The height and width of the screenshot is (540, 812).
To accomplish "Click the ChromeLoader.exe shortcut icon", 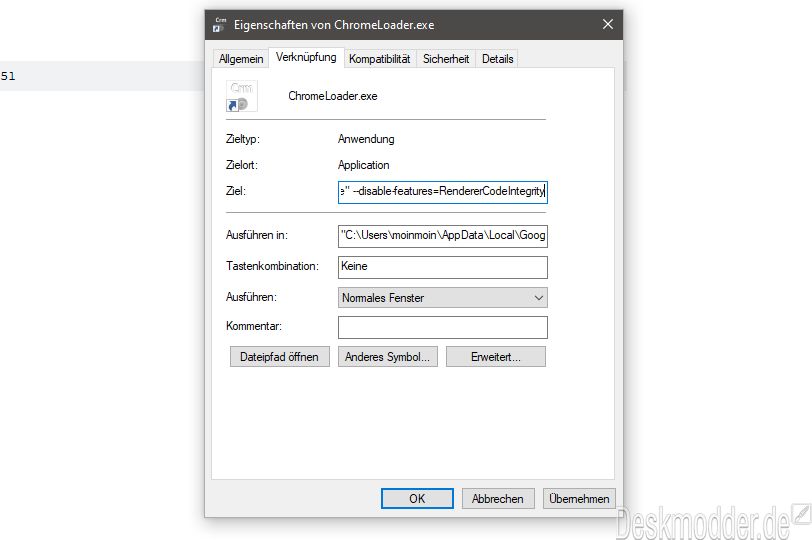I will [241, 96].
